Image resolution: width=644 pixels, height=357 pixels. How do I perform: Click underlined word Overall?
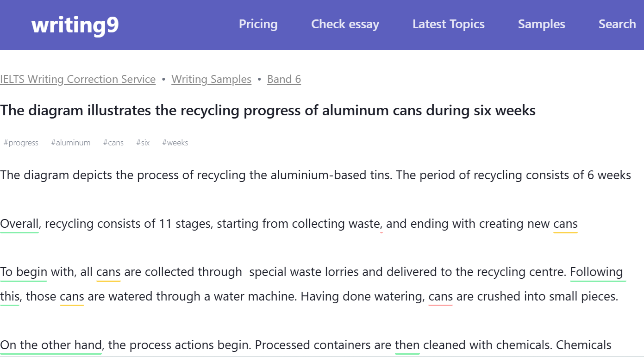pyautogui.click(x=19, y=224)
